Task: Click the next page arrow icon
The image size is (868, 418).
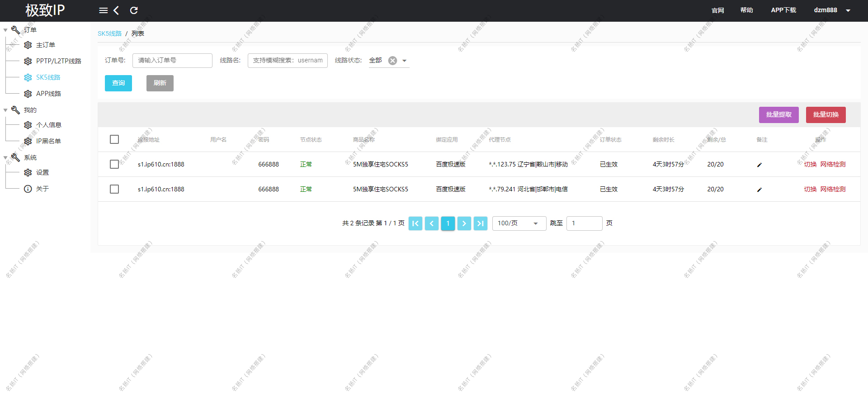Action: (x=464, y=223)
